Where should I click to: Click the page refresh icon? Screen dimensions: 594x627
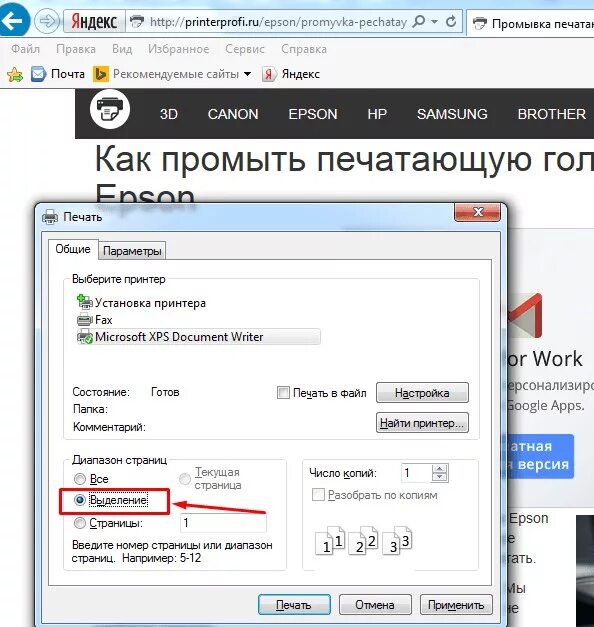[x=451, y=21]
